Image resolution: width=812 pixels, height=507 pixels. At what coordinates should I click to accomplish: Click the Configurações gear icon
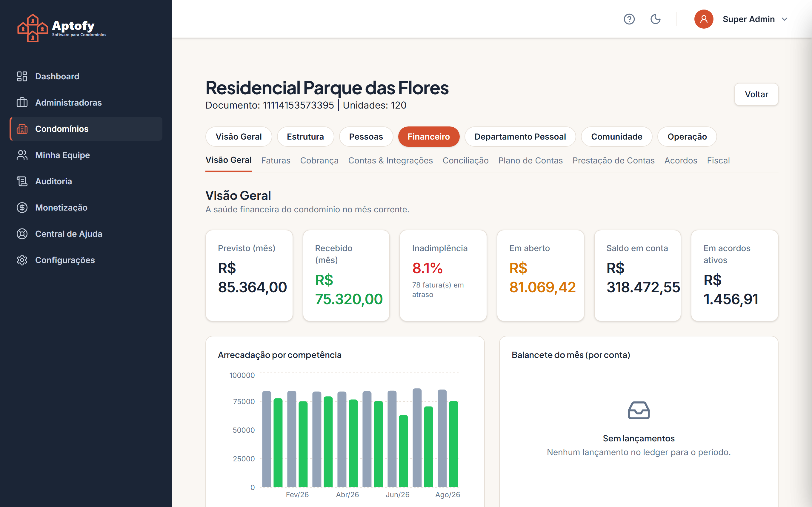[x=22, y=260]
